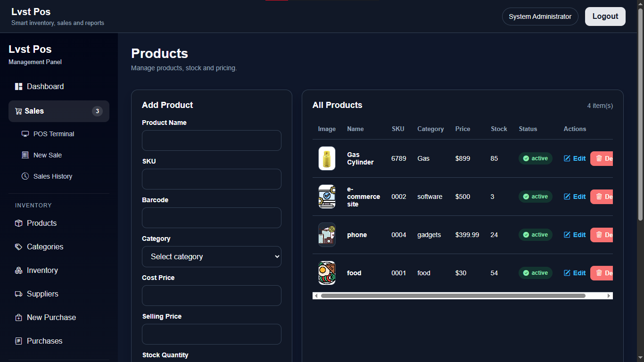Click the table scrollbar left arrow
This screenshot has height=362, width=644.
(x=316, y=296)
